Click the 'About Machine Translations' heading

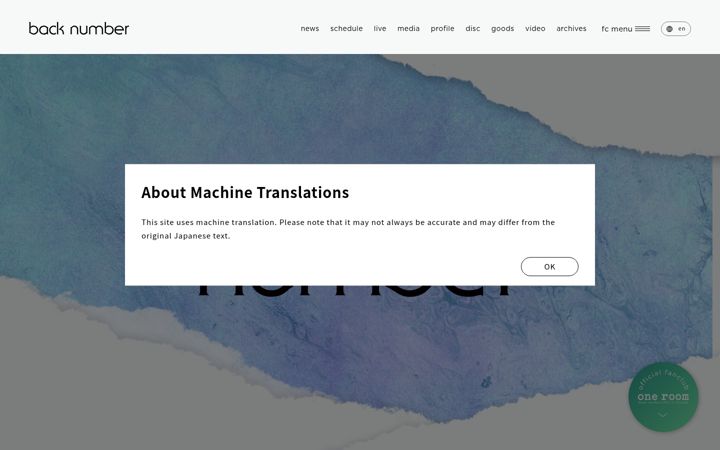click(x=245, y=192)
